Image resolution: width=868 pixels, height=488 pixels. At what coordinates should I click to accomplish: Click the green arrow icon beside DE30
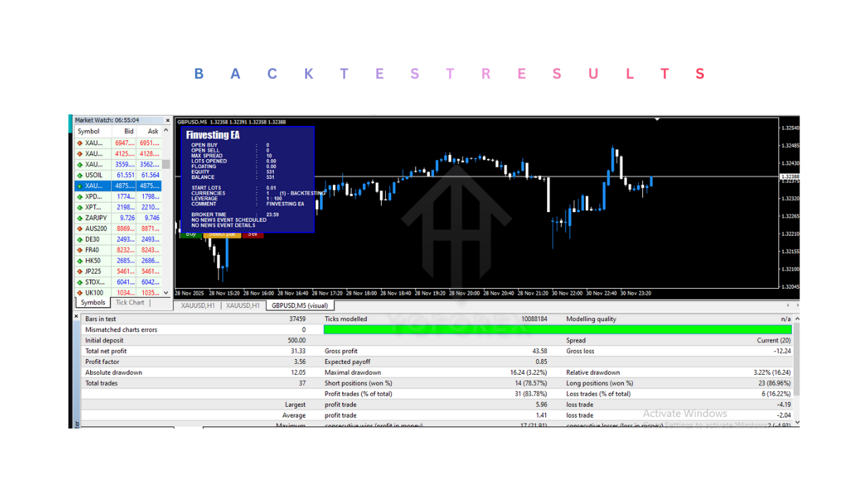point(80,239)
